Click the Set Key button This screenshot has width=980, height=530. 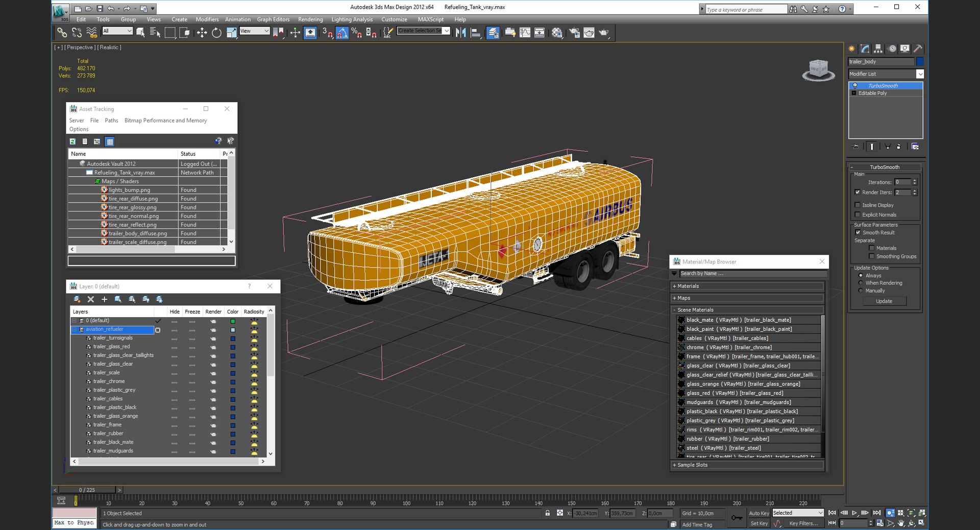click(x=758, y=523)
